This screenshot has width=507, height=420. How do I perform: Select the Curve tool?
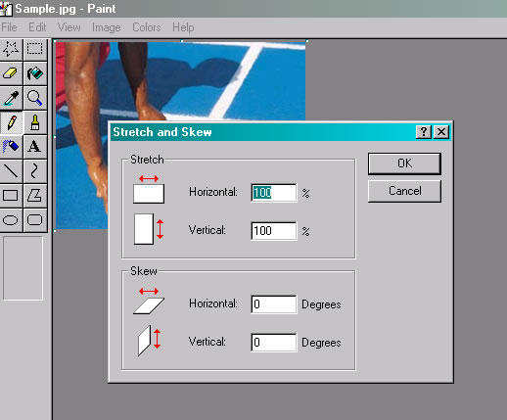point(35,171)
